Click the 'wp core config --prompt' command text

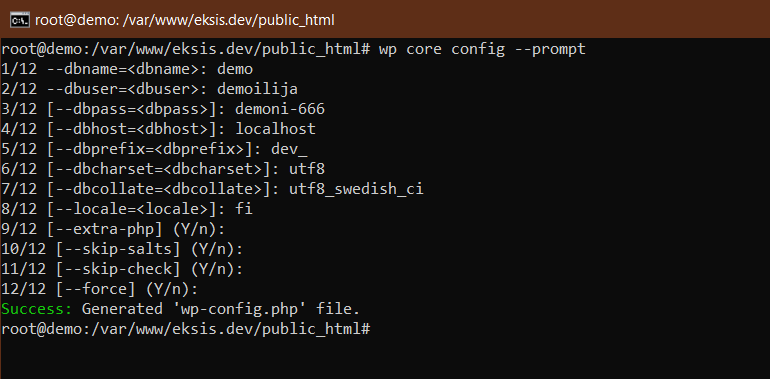[x=482, y=50]
